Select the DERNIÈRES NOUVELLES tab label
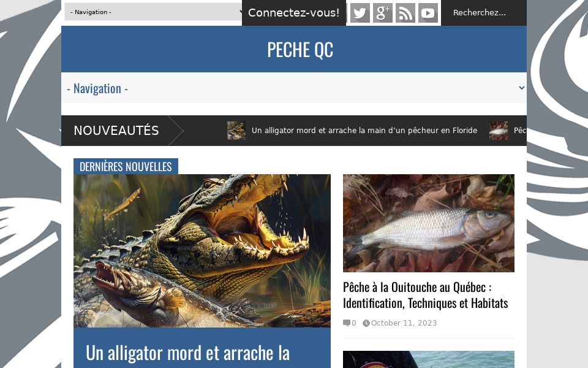 125,166
